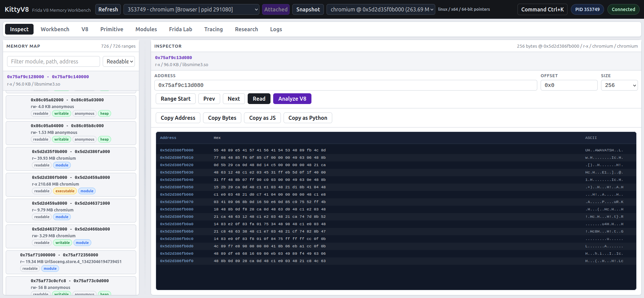Open the Modules tab
This screenshot has height=298, width=644.
tap(146, 29)
